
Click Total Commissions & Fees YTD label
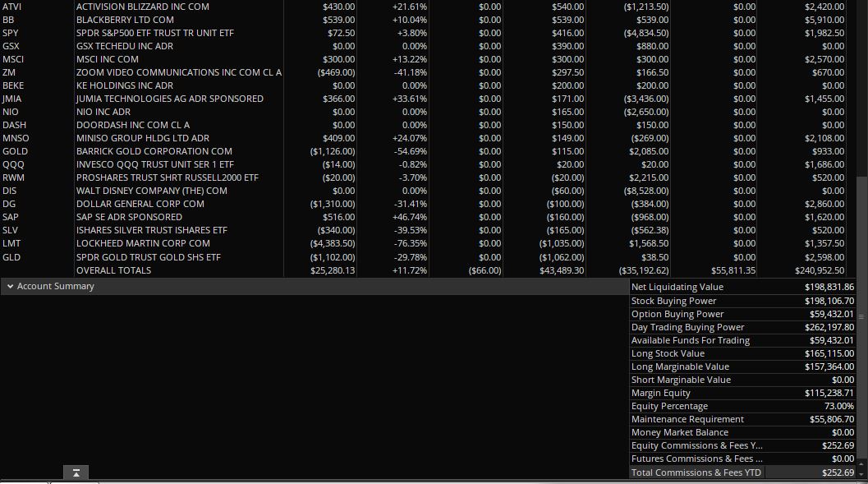(696, 473)
